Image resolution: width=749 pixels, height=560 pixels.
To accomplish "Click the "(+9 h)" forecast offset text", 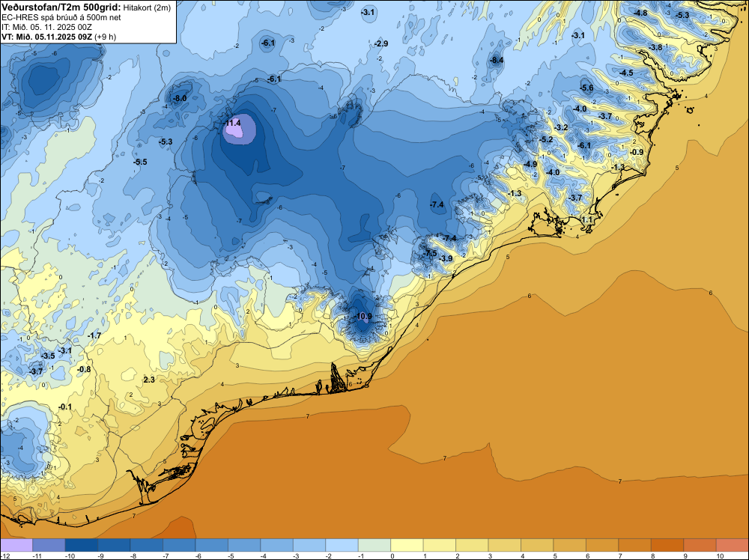I will [105, 37].
